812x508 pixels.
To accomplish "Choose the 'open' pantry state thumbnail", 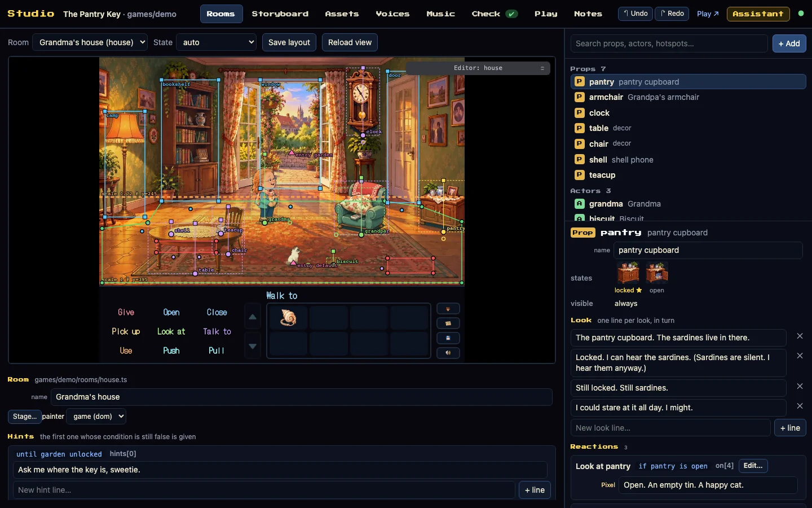I will pyautogui.click(x=657, y=273).
